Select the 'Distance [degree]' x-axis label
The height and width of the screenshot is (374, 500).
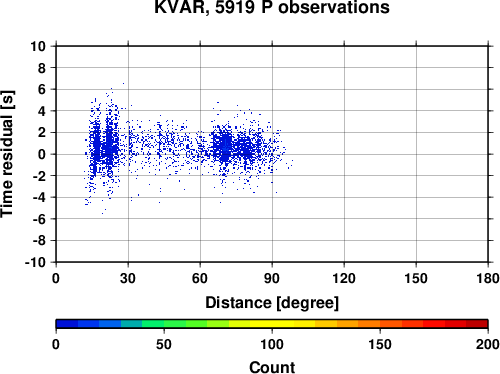(x=272, y=303)
